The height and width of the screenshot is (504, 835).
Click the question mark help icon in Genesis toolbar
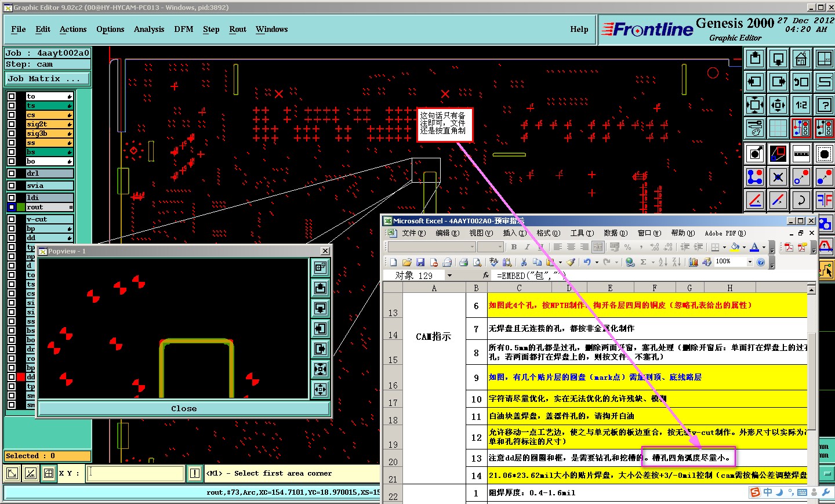[824, 105]
